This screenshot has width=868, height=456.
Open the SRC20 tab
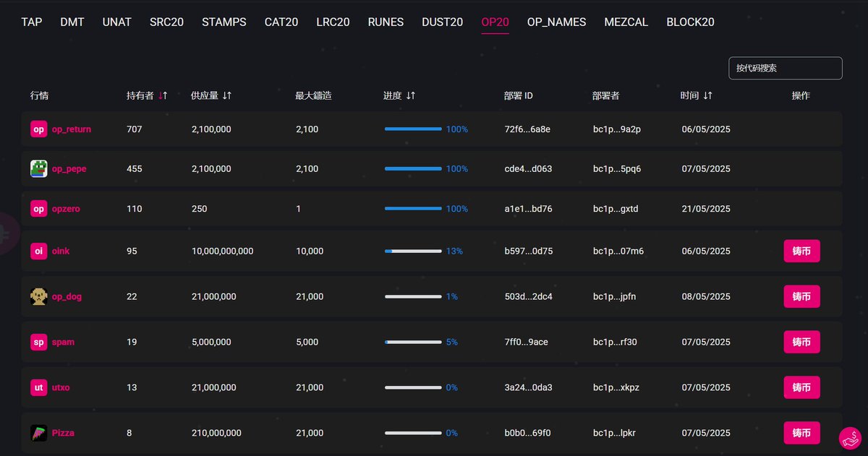click(166, 22)
